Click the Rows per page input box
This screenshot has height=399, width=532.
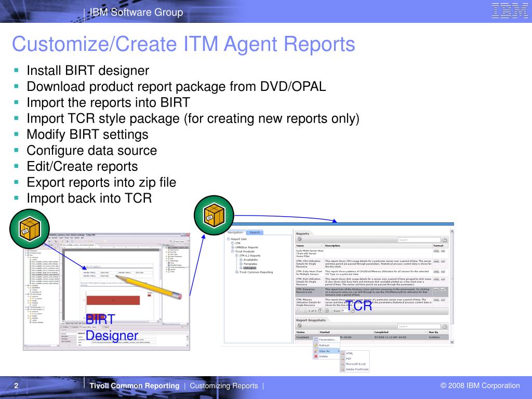[345, 311]
